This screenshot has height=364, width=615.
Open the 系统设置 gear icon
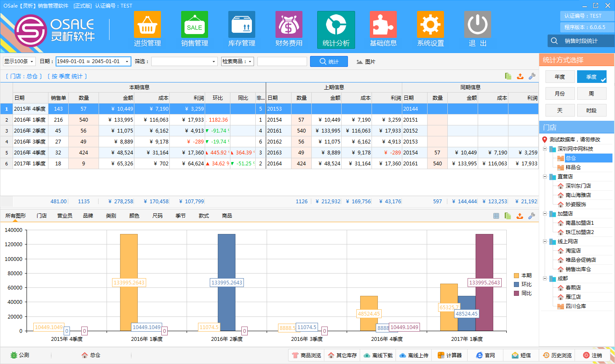coord(430,29)
